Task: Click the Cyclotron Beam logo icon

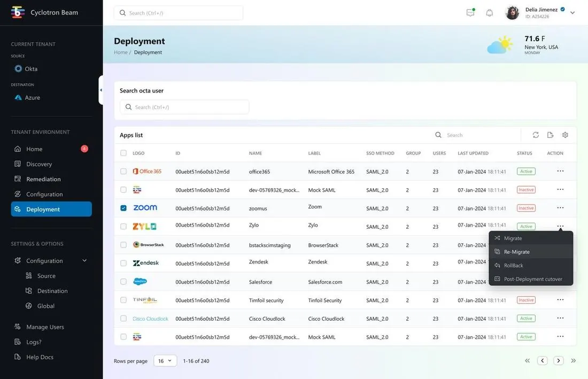Action: (x=18, y=12)
